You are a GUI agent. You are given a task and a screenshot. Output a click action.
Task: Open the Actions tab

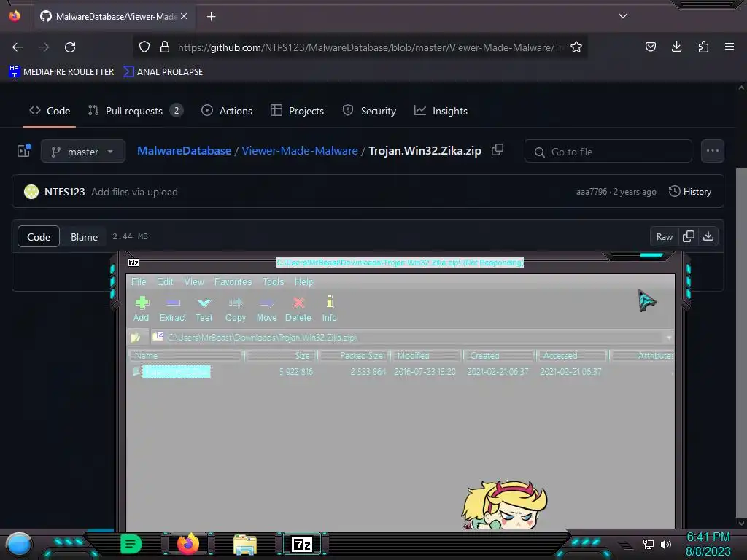point(227,111)
